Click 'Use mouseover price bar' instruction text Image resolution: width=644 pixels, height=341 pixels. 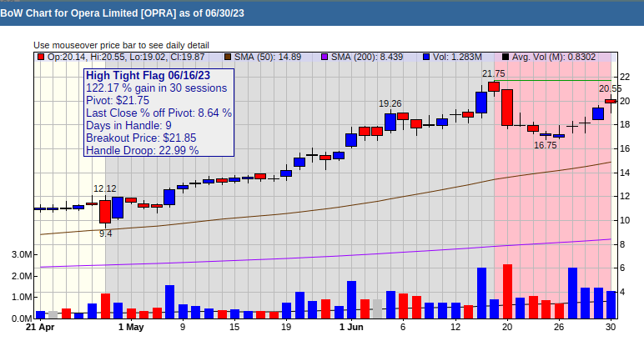[x=121, y=45]
